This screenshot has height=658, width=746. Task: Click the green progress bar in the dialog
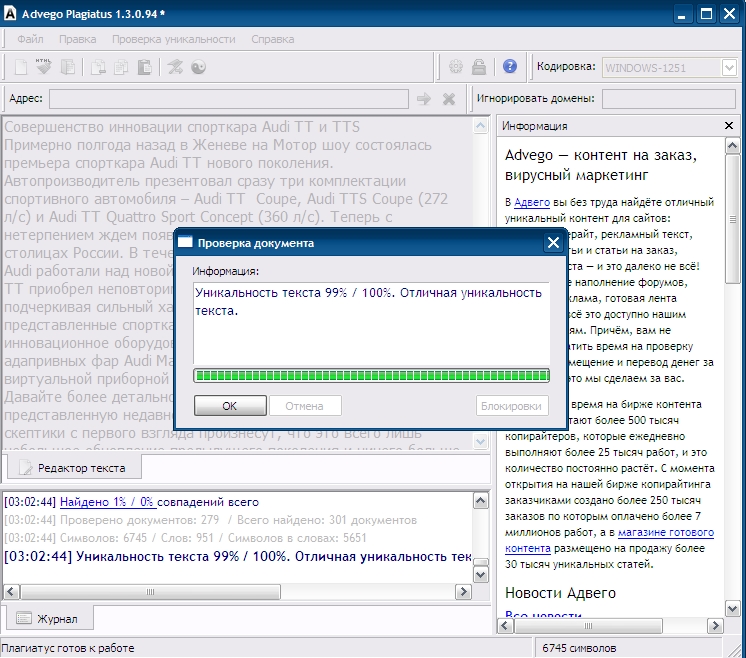(371, 376)
